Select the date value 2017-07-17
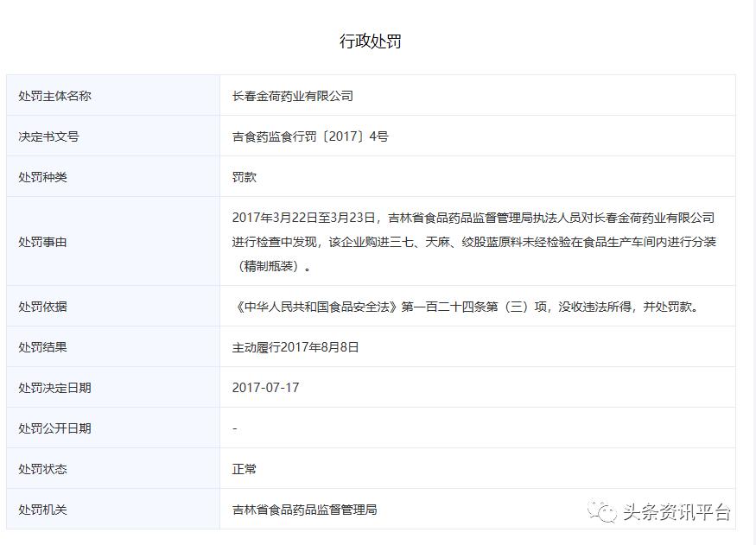756x545 pixels. (265, 388)
